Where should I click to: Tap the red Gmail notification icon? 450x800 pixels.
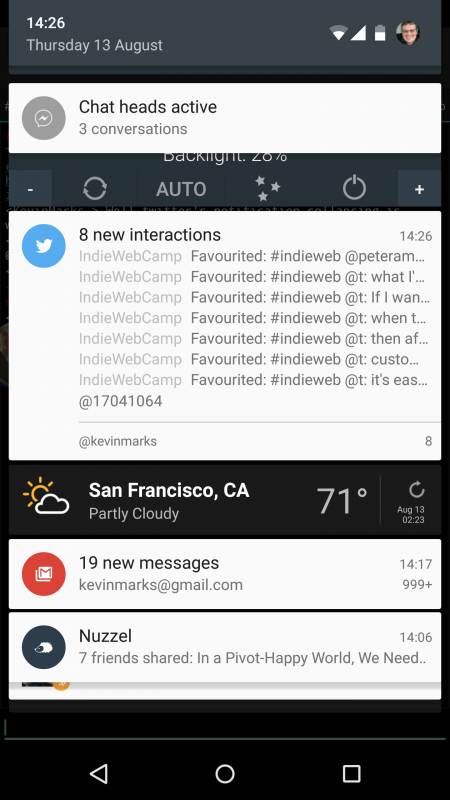[x=43, y=574]
